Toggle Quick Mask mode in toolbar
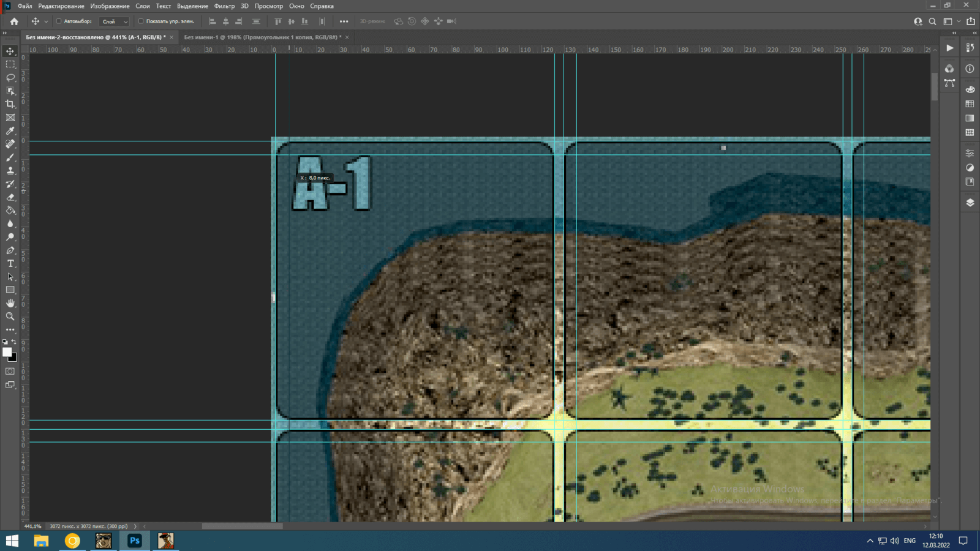The image size is (980, 551). coord(10,371)
